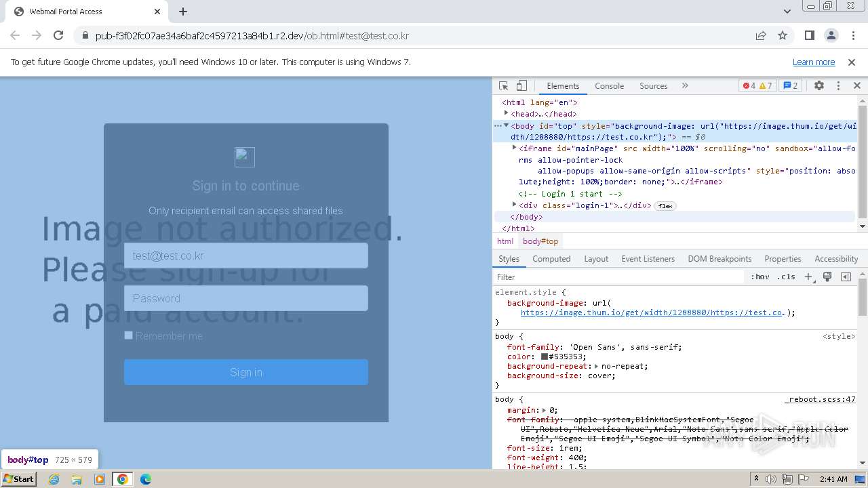Open DevTools settings gear

point(819,86)
